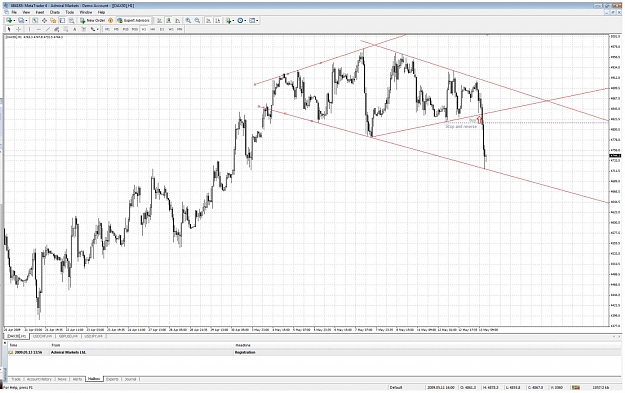The width and height of the screenshot is (625, 393).
Task: Open the Account History terminal tab
Action: tap(39, 379)
